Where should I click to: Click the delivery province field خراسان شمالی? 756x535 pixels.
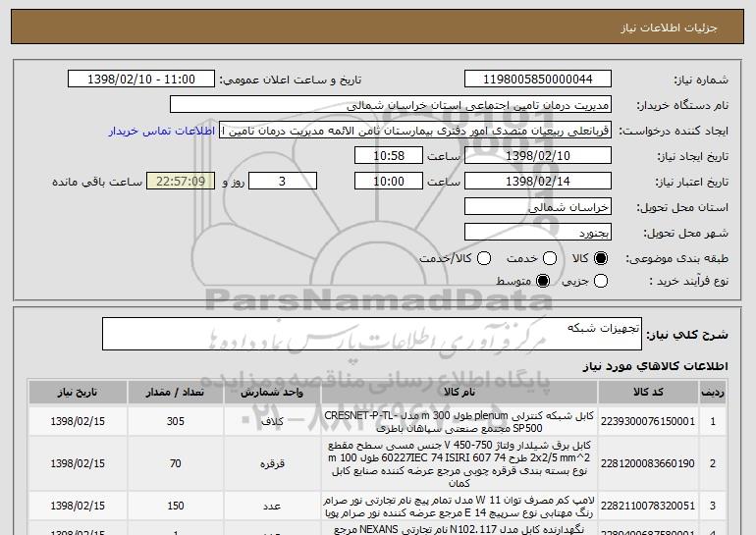coord(538,207)
